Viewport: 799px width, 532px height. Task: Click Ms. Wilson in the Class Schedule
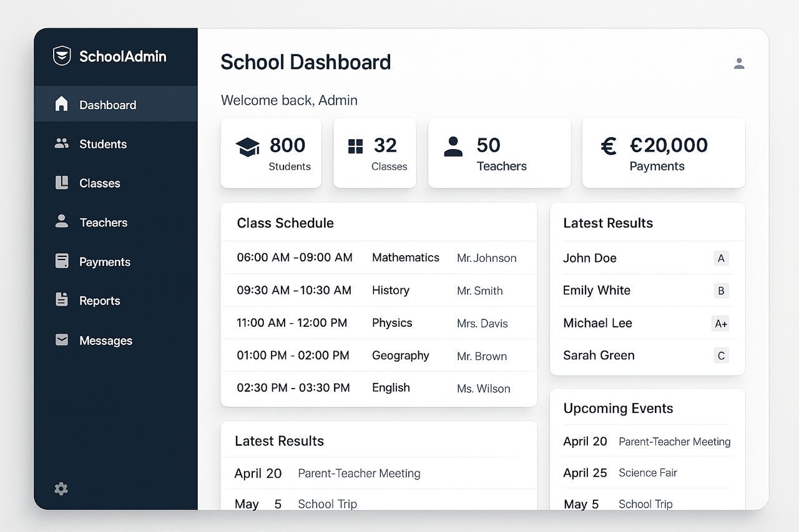pos(484,389)
